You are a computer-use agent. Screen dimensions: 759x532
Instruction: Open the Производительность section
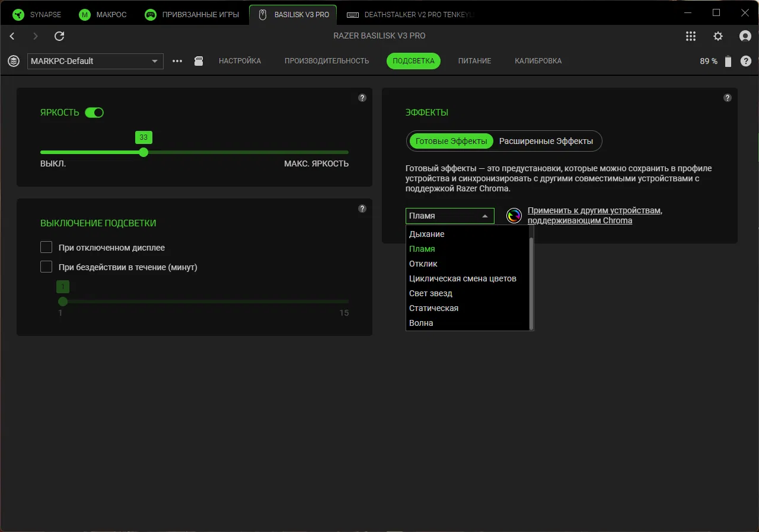(x=327, y=61)
